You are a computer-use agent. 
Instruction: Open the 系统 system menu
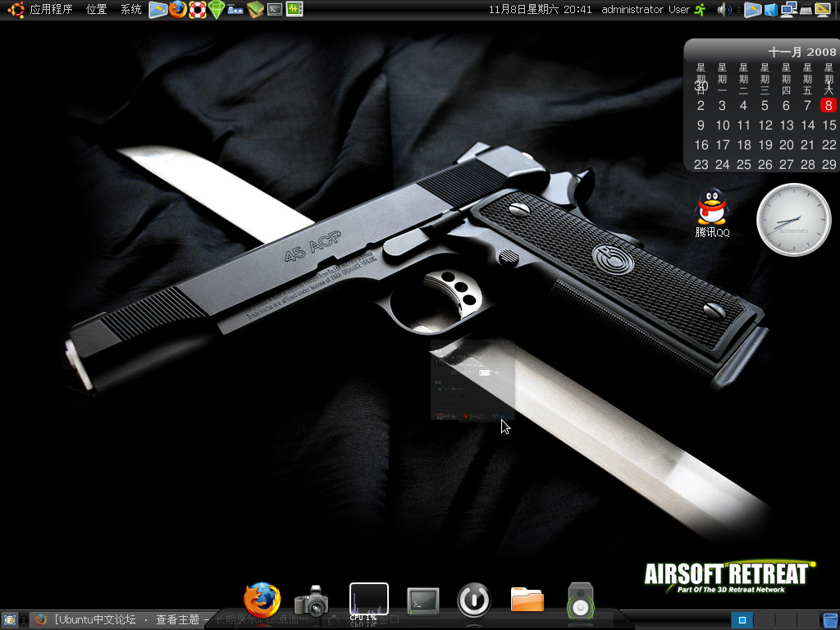click(130, 9)
